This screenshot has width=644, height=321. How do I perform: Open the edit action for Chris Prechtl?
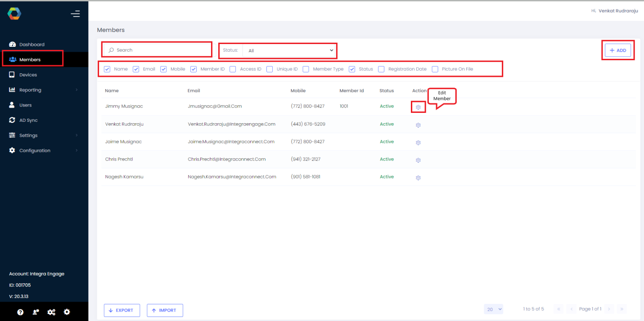click(x=418, y=160)
